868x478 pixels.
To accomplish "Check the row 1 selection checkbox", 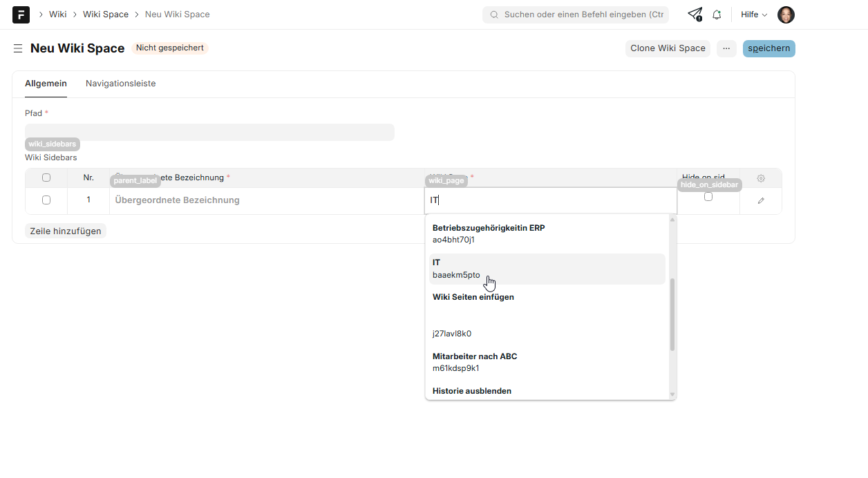I will [x=46, y=200].
